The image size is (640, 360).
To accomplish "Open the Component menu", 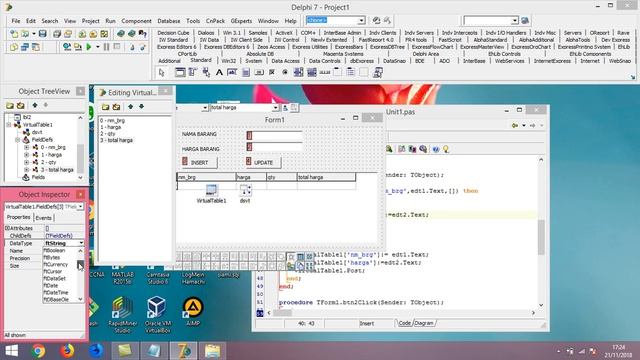I will 136,21.
